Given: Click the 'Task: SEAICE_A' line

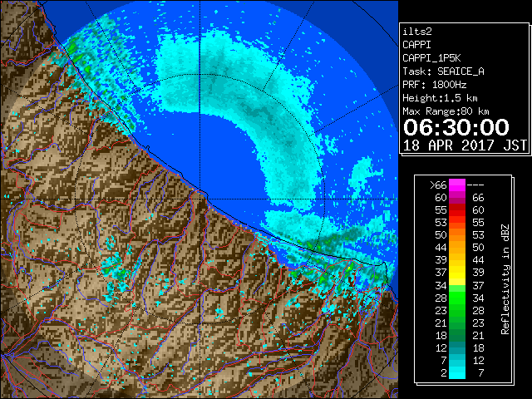Looking at the screenshot, I should 443,71.
